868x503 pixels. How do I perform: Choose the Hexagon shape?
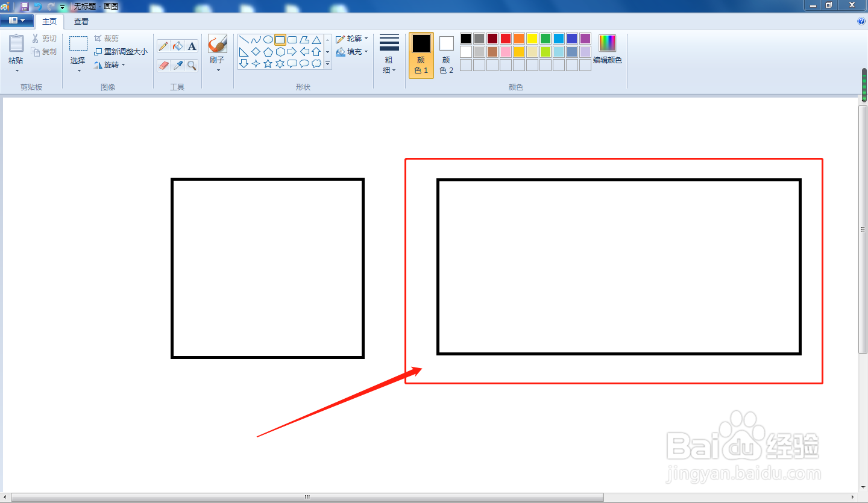point(280,52)
